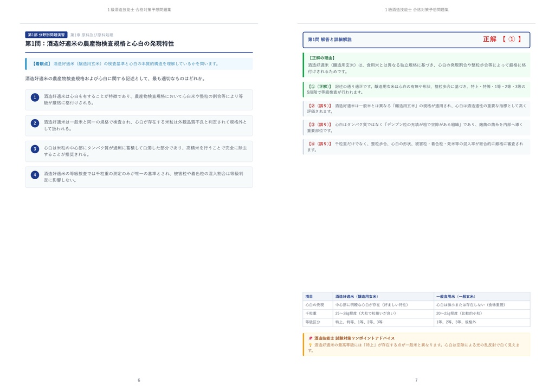Image resolution: width=555 pixels, height=392 pixels.
Task: Click the right page header 1級酒造技能士 合格対策予想問題集
Action: pos(417,10)
